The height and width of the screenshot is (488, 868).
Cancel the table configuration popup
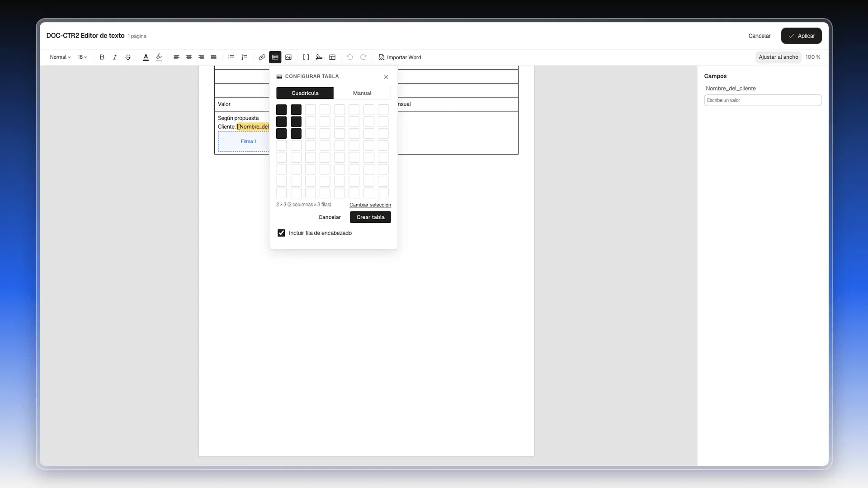(330, 217)
